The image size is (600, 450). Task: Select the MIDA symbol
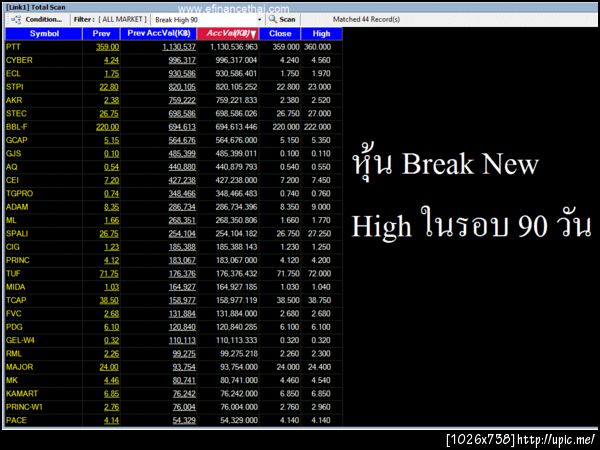[x=15, y=287]
